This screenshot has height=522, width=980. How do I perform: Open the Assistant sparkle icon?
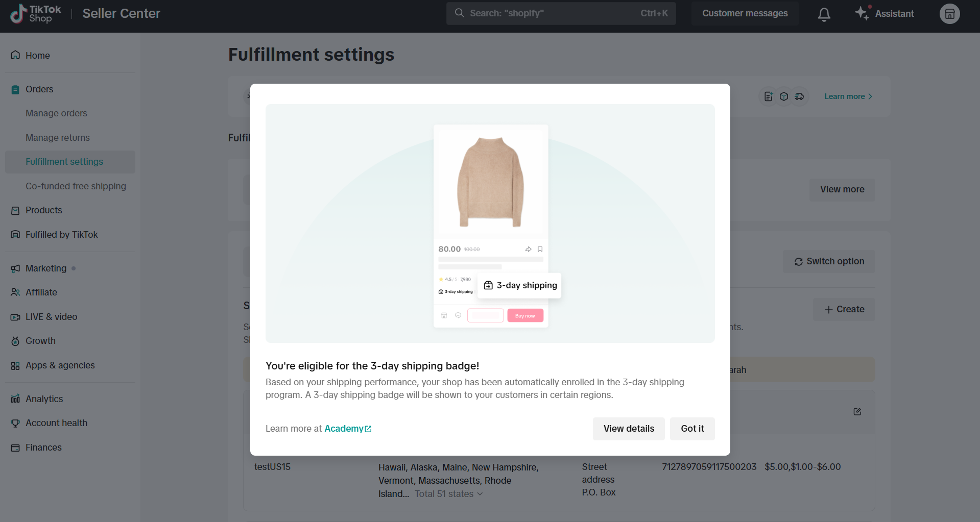click(x=862, y=13)
